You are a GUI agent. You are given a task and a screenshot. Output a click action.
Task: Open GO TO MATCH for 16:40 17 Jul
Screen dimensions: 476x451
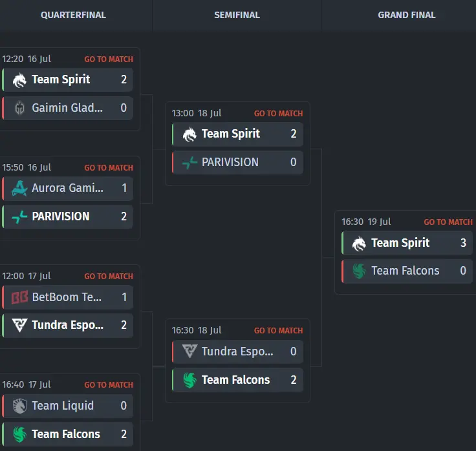(109, 385)
